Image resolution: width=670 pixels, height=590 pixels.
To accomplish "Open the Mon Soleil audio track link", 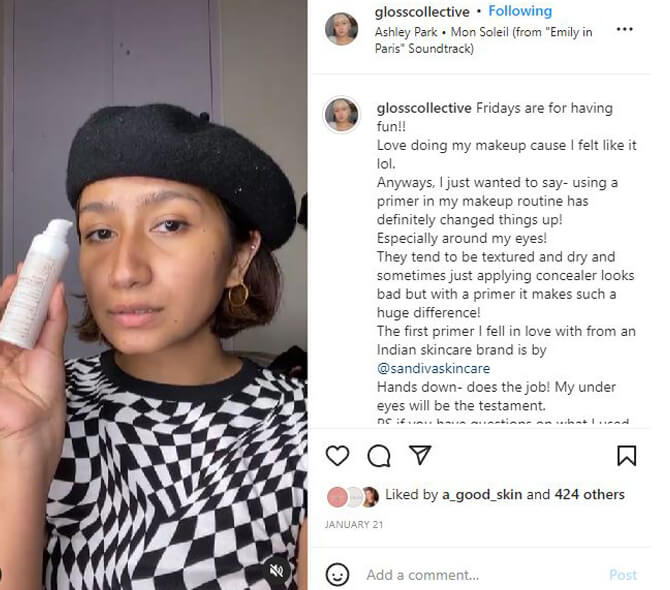I will click(x=483, y=40).
